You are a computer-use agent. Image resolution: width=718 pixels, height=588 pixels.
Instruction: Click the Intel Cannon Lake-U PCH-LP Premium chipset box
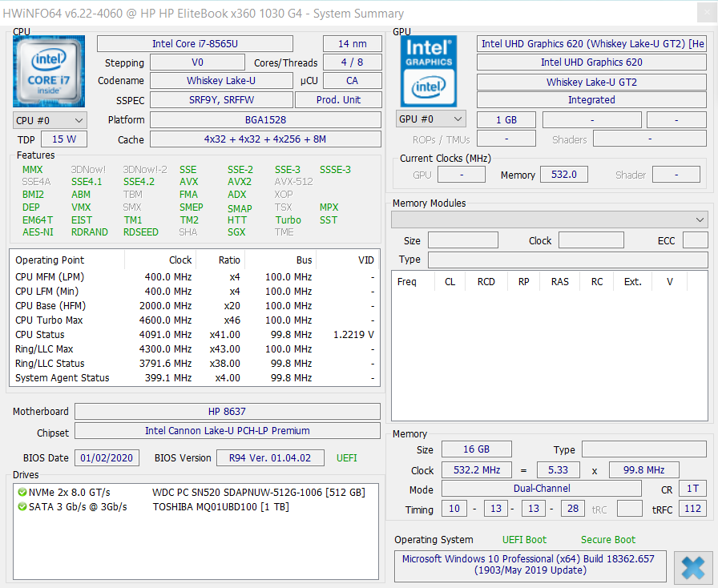[227, 431]
